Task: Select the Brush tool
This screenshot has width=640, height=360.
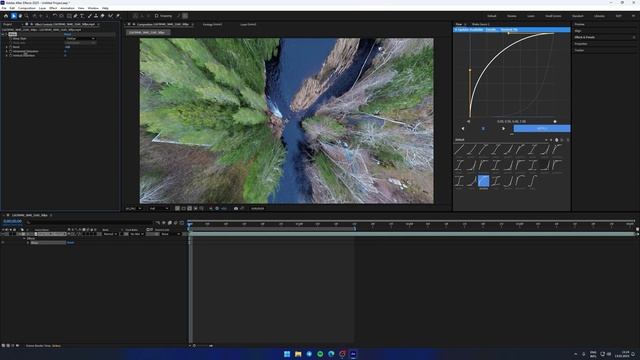Action: tap(89, 16)
